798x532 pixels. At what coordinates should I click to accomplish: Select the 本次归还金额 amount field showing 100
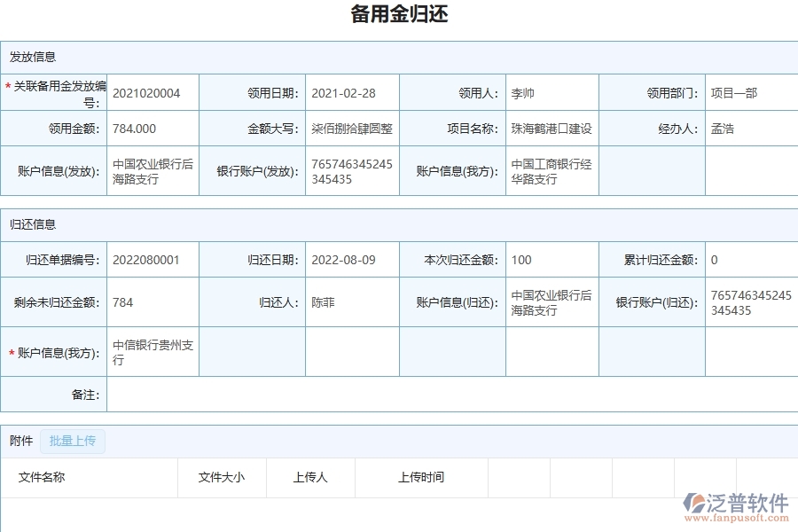pos(521,260)
